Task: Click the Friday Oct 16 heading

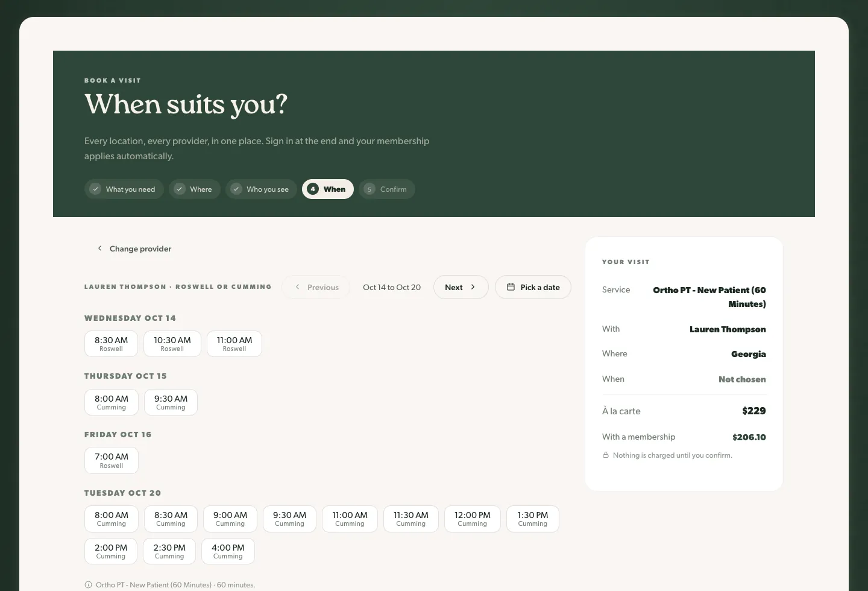Action: coord(118,434)
